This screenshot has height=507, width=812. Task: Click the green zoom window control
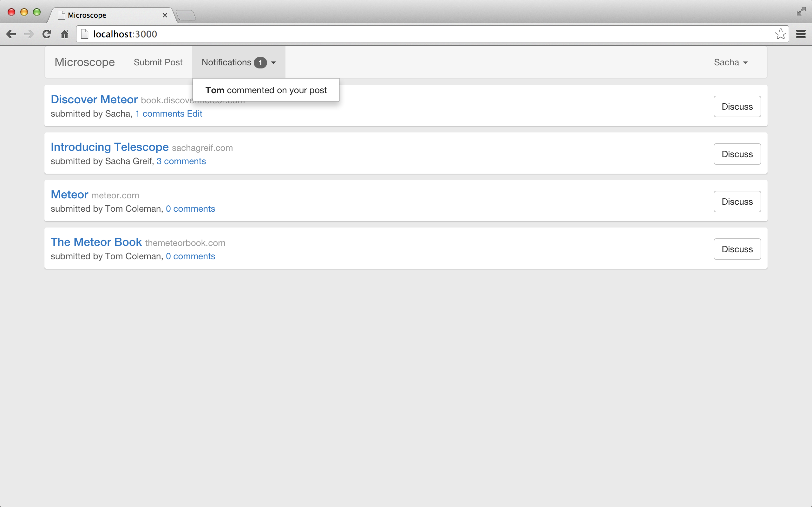coord(36,12)
